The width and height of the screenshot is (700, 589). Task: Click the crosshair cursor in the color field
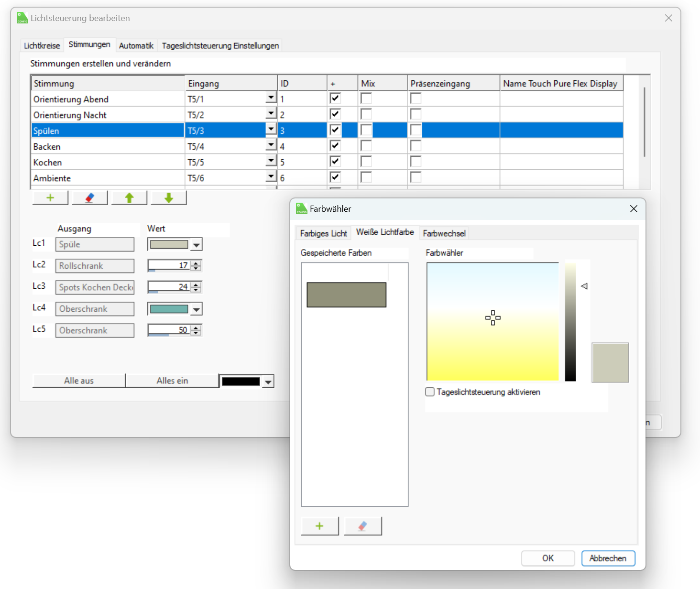point(492,318)
